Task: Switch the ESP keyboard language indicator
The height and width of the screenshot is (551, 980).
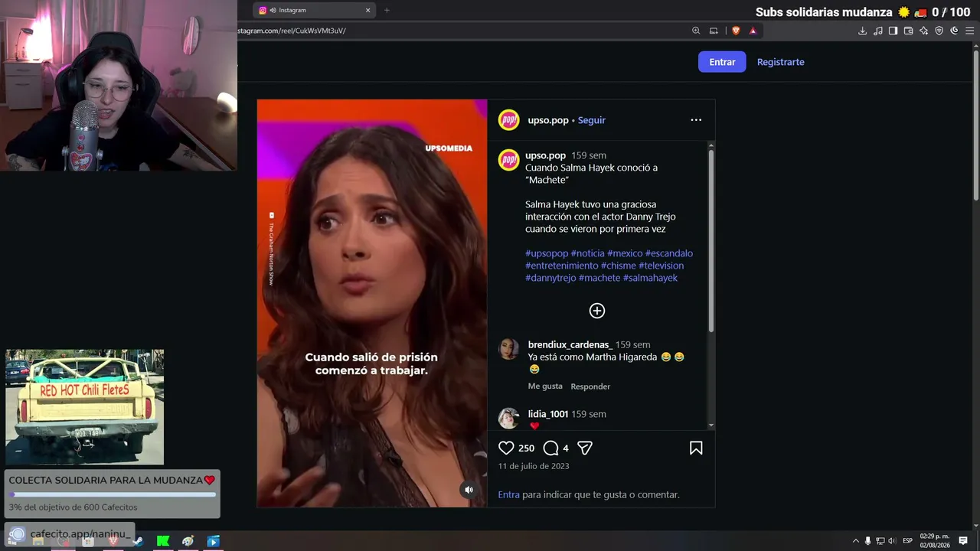Action: [x=907, y=541]
